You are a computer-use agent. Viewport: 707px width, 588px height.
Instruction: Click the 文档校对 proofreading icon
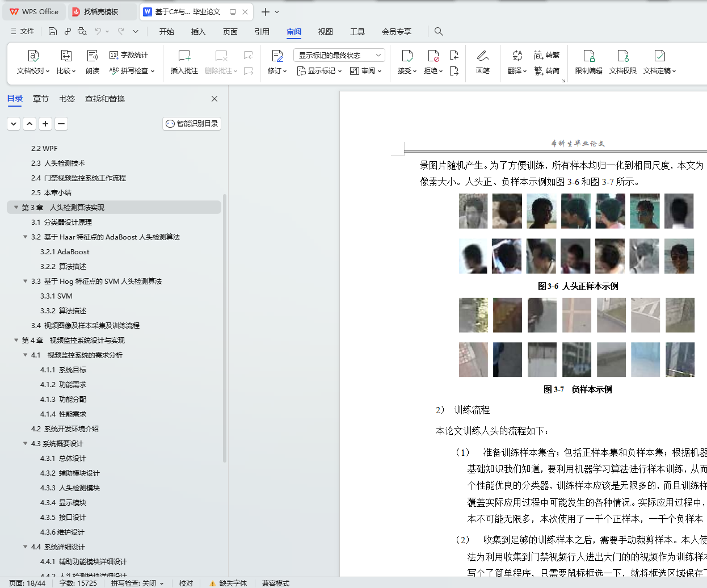click(33, 56)
